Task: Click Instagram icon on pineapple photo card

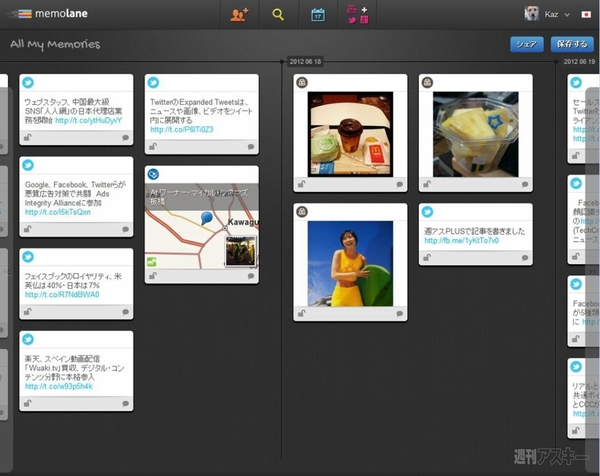Action: coord(427,82)
